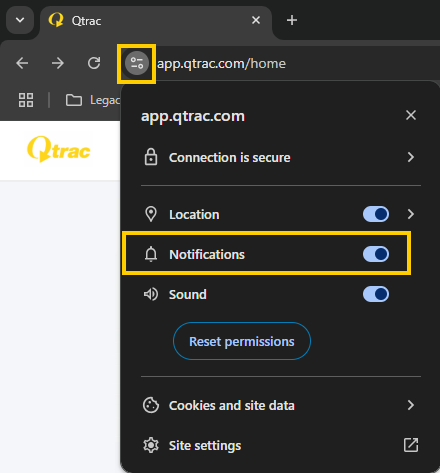Screen dimensions: 440x473
Task: Open the Legacy bookmarks folder
Action: point(93,100)
